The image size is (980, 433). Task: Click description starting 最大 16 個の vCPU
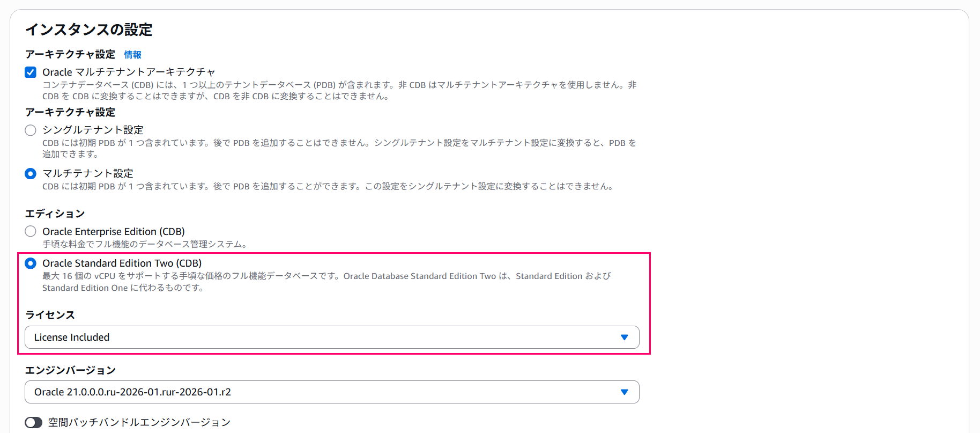(x=326, y=282)
